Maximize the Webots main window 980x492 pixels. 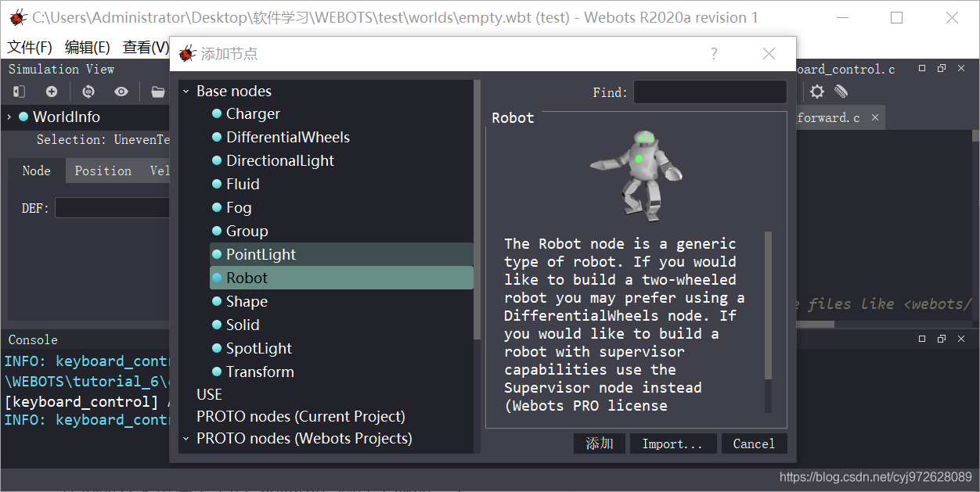coord(897,17)
